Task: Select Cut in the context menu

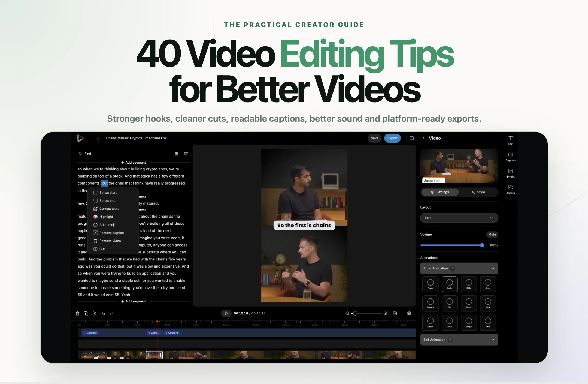Action: [113, 249]
